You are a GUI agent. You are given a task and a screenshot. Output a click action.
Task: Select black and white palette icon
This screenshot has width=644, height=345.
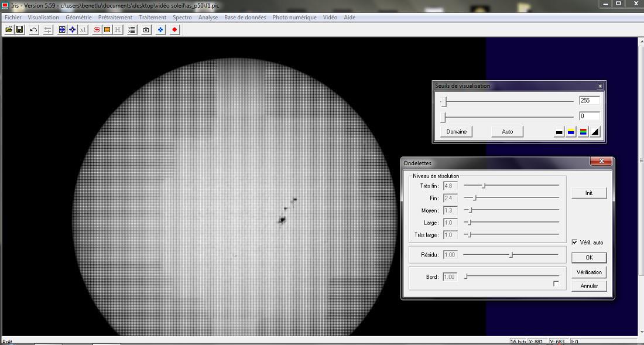559,132
